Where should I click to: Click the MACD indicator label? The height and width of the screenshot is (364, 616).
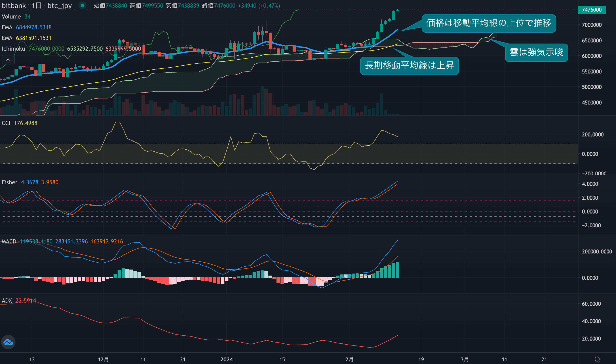(9, 241)
